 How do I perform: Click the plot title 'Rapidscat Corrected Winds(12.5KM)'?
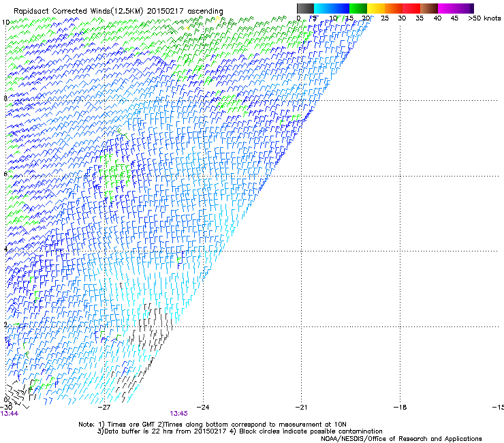coord(78,11)
